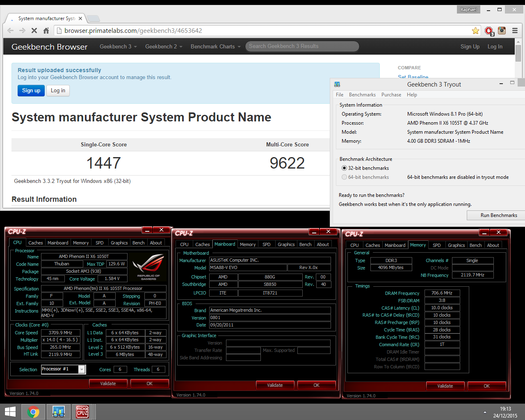This screenshot has height=420, width=525.
Task: Select 64-bit benchmarks radio button
Action: coord(344,177)
